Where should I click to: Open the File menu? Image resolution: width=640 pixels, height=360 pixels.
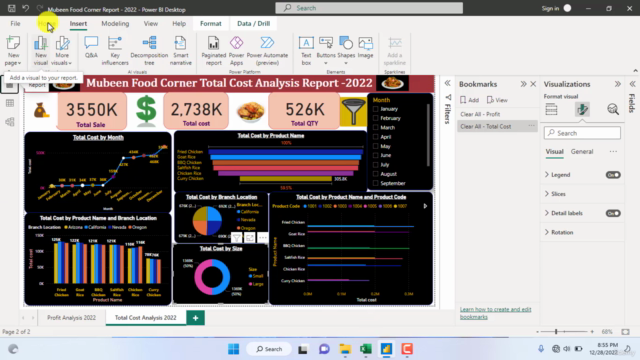(16, 24)
